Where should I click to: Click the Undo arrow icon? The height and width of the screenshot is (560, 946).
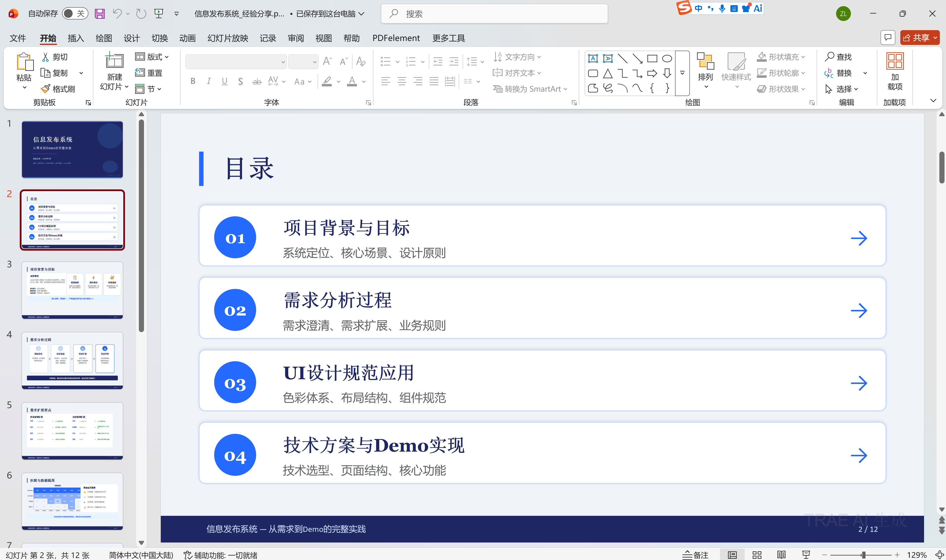point(117,14)
